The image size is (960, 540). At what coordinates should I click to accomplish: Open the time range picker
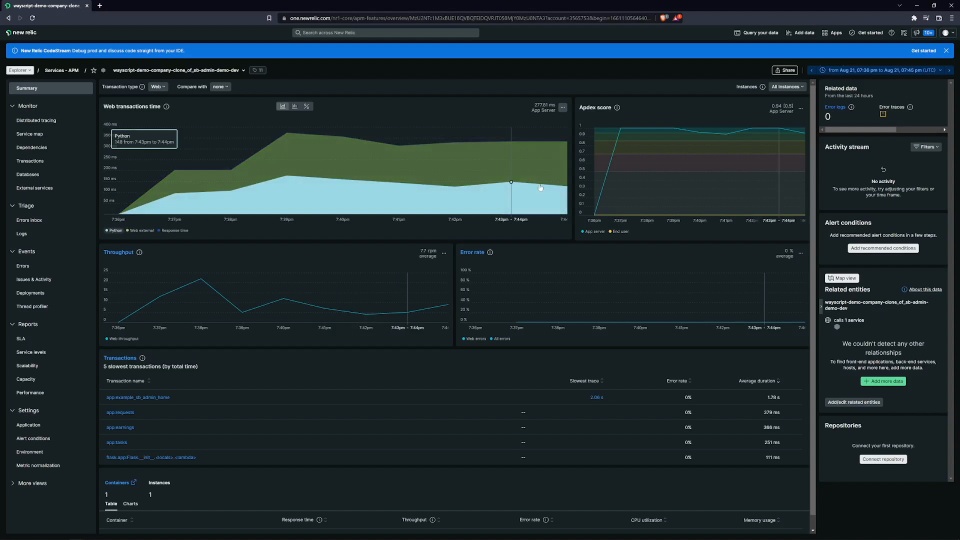pyautogui.click(x=881, y=70)
